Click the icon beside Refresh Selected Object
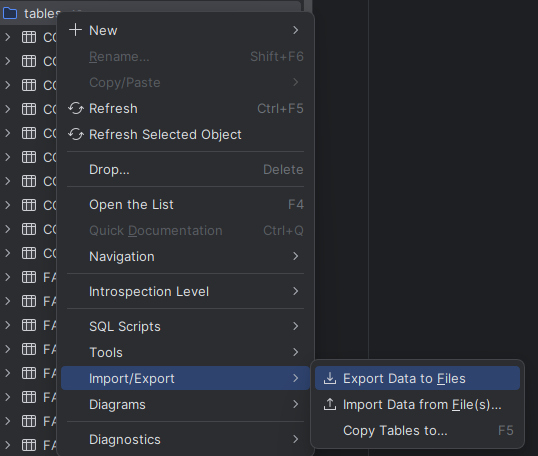The height and width of the screenshot is (456, 538). click(x=75, y=135)
